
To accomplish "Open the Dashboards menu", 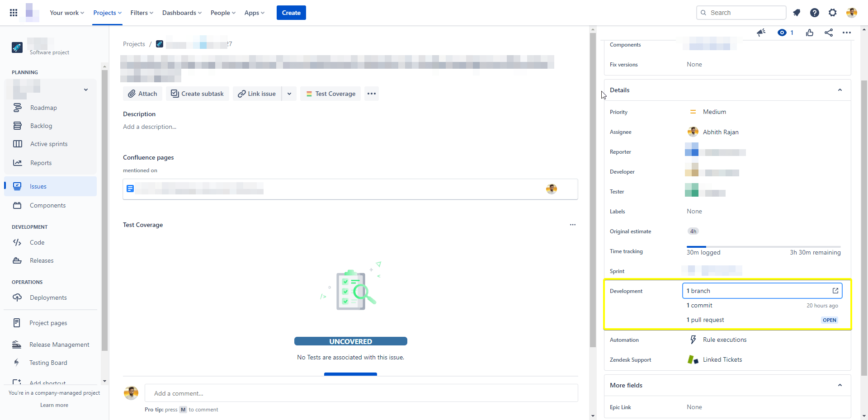I will tap(181, 13).
